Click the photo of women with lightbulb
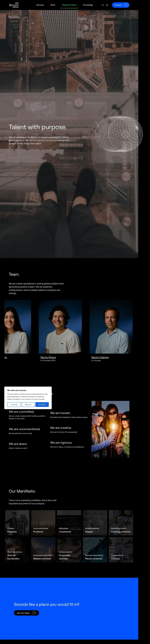The image size is (150, 644). 110,429
